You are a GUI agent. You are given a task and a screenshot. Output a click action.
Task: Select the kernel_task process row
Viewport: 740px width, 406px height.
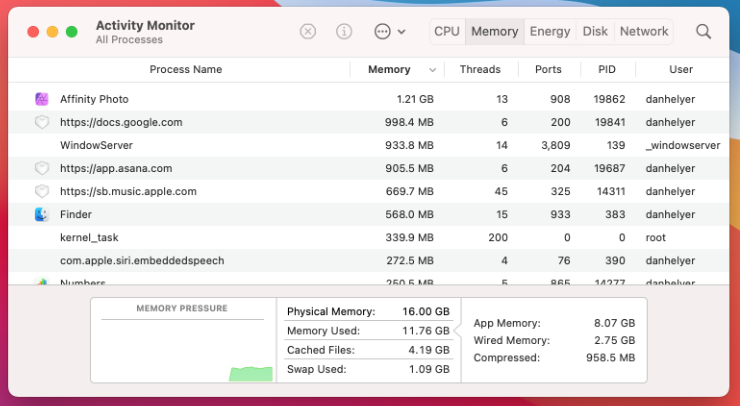click(369, 237)
